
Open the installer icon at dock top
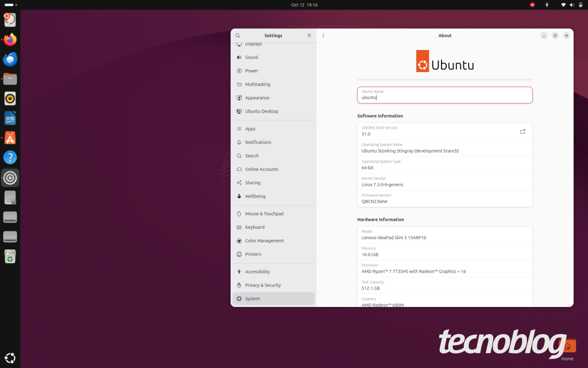click(10, 19)
